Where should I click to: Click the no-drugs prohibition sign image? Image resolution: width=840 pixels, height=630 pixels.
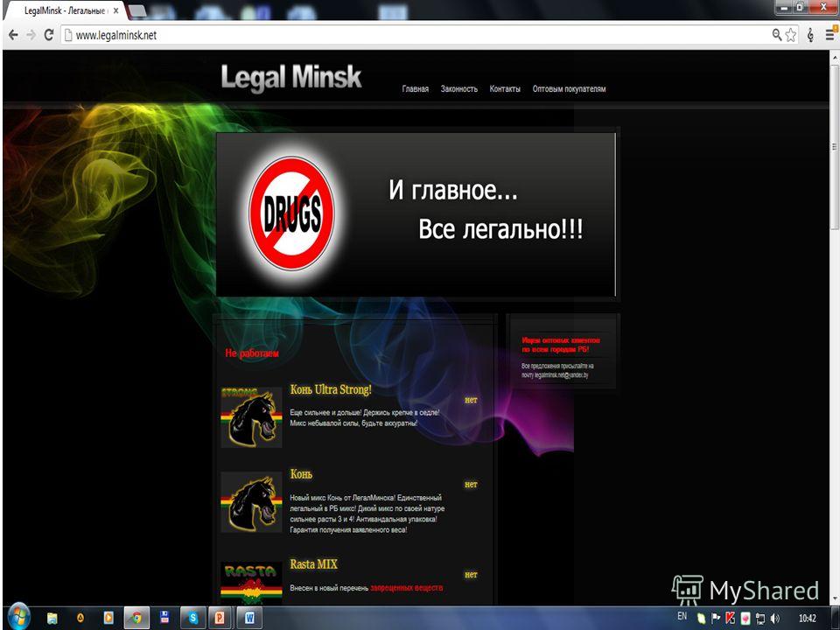(x=292, y=213)
